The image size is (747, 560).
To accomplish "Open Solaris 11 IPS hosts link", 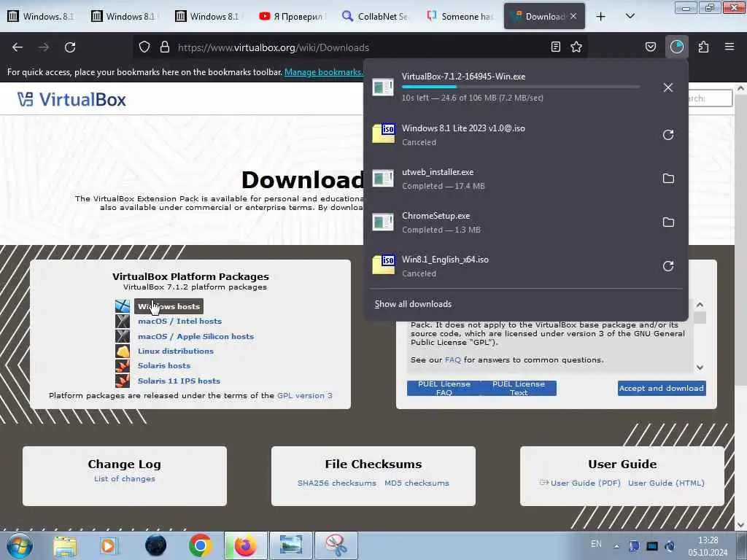I will click(179, 381).
